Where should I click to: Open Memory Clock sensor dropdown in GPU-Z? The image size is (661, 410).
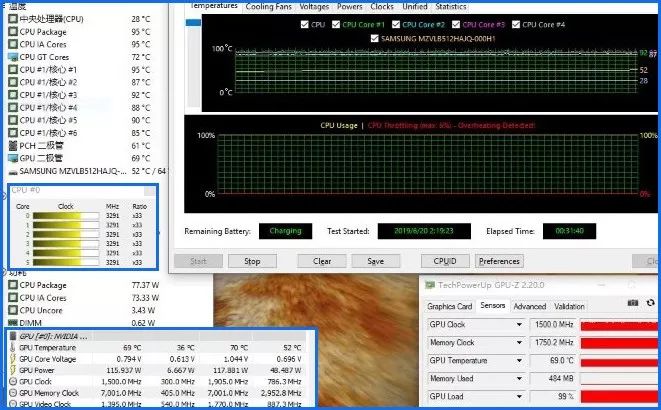[519, 343]
